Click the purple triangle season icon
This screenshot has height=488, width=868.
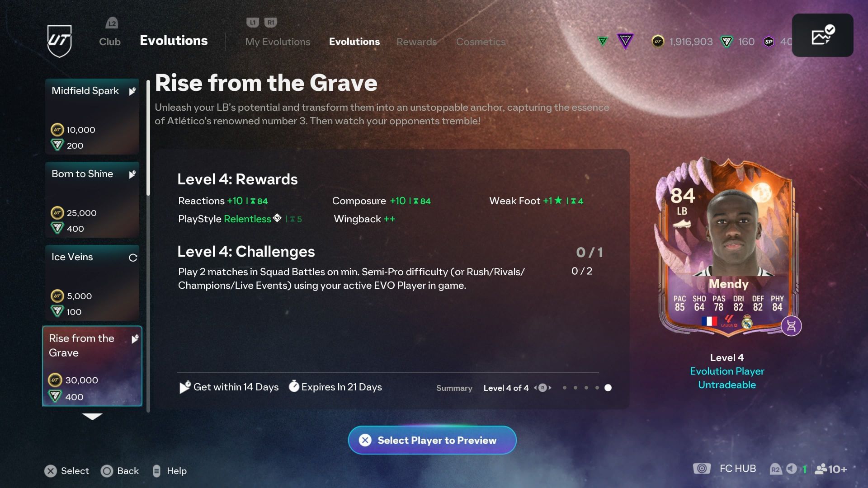click(625, 42)
